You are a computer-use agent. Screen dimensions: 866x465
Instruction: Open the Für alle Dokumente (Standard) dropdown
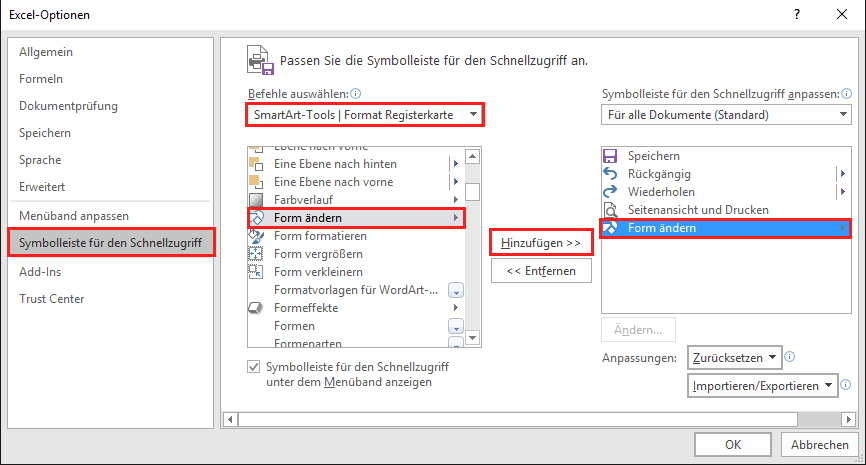726,115
